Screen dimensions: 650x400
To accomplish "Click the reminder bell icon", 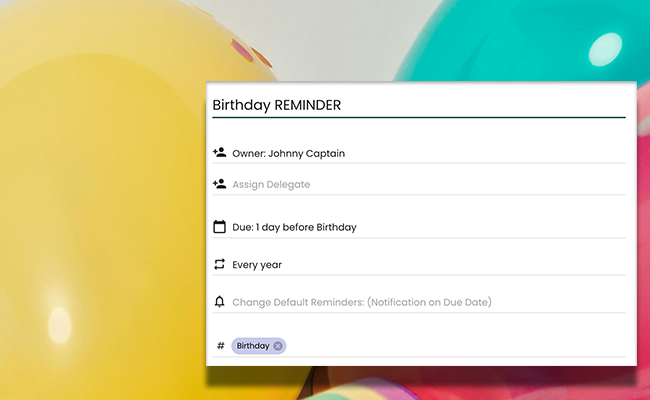I will coord(219,301).
